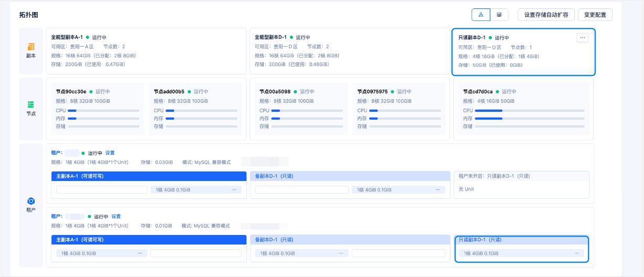Click second tenant's 主副本A-1 (可读可写) header

point(149,239)
